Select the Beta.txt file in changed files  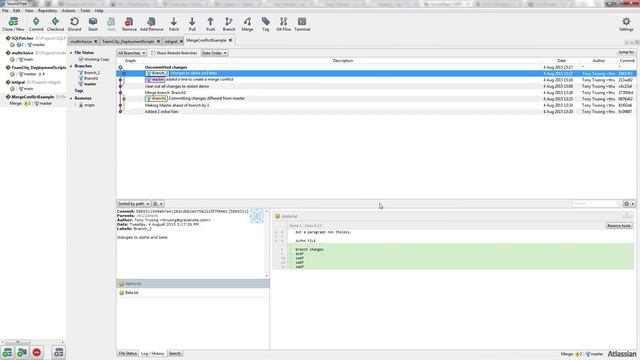point(193,293)
